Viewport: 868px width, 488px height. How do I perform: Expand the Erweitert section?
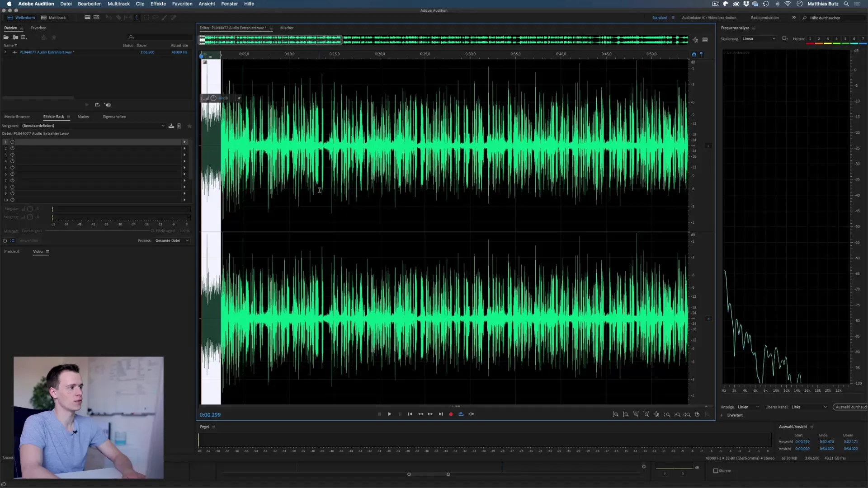pos(722,415)
